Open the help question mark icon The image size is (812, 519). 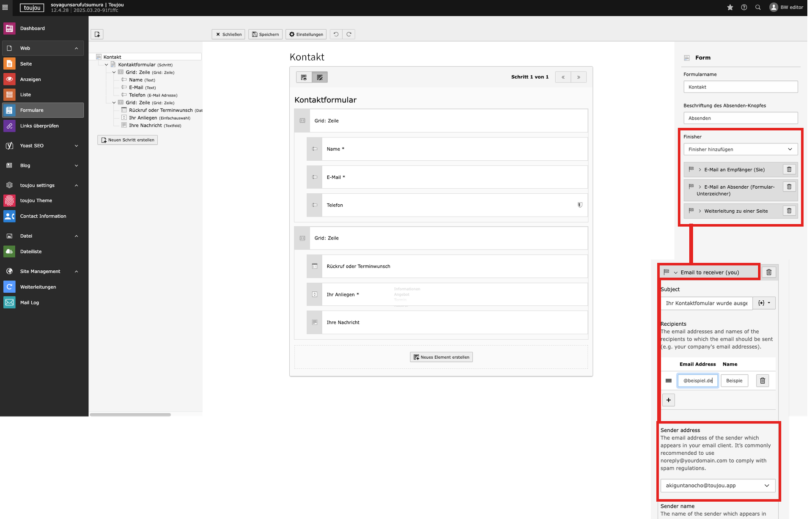[x=744, y=7]
